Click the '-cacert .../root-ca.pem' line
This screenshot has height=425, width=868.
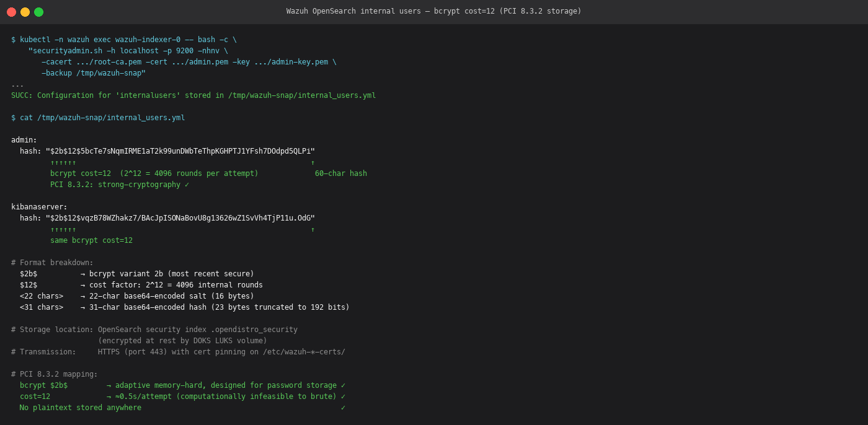click(189, 62)
